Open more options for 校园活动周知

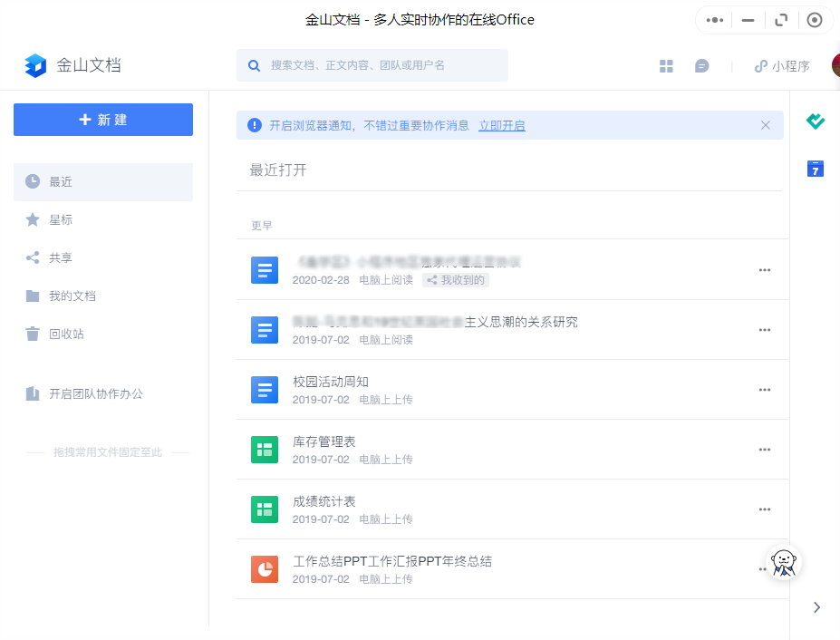[765, 390]
